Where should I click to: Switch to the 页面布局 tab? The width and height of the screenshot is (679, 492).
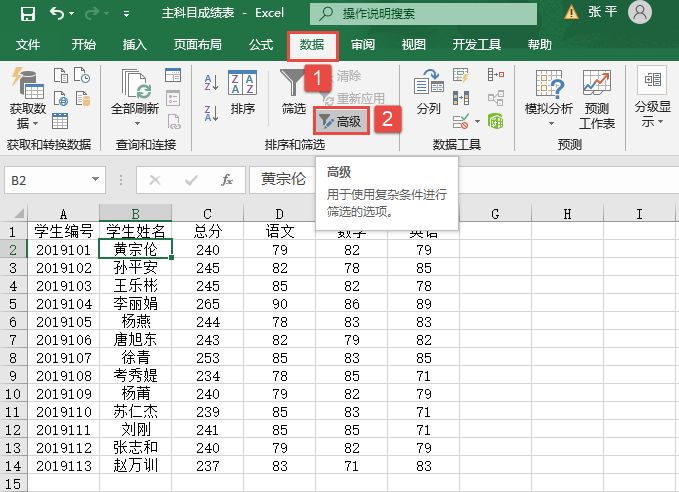pyautogui.click(x=197, y=44)
